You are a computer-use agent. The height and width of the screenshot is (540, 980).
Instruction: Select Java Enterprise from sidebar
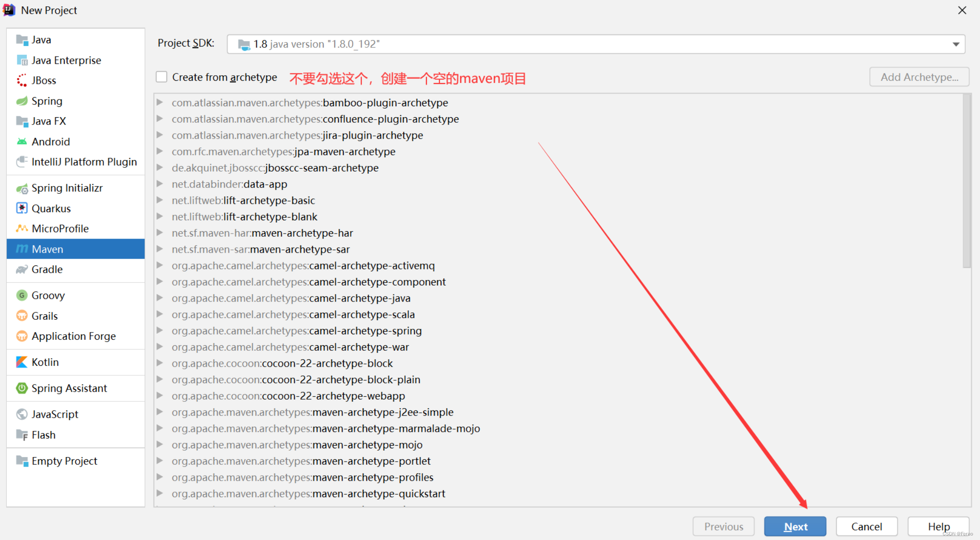tap(66, 60)
